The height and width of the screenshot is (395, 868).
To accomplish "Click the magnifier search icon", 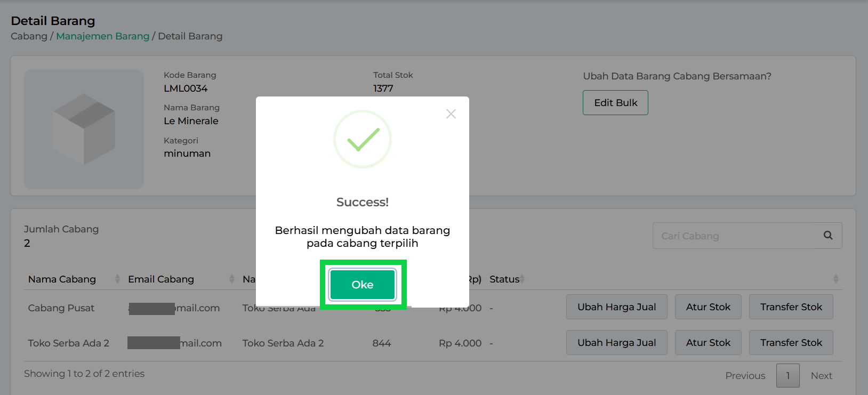I will pos(828,236).
